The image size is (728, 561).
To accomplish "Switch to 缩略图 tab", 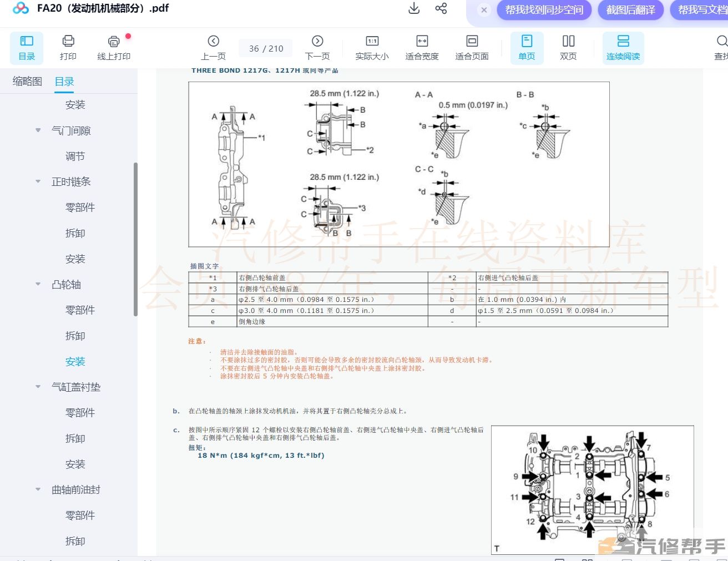I will [27, 82].
